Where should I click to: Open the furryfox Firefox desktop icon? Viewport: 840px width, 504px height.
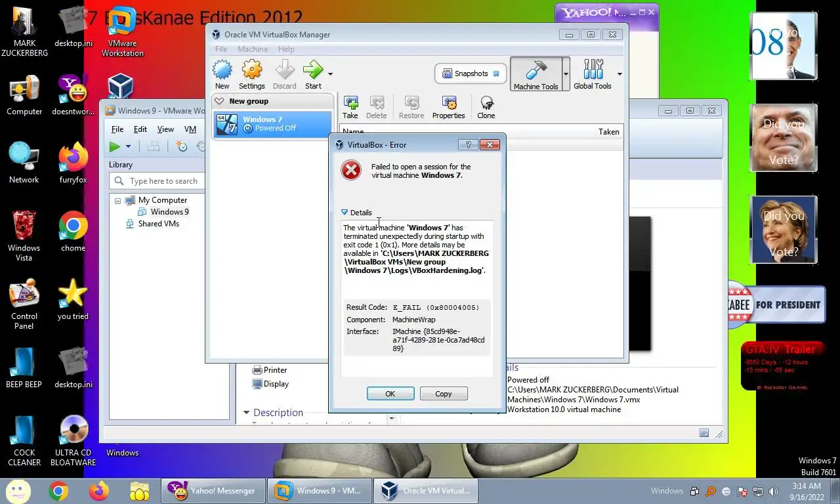tap(73, 163)
